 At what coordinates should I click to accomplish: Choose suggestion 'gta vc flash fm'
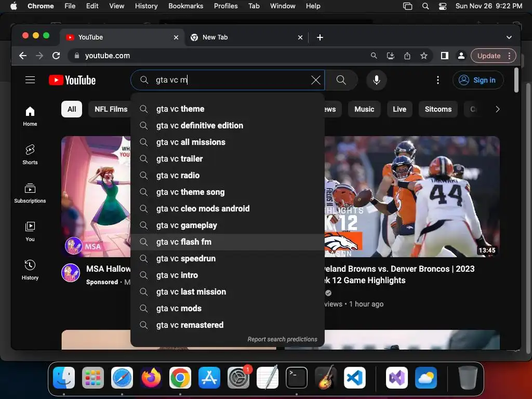pyautogui.click(x=228, y=242)
